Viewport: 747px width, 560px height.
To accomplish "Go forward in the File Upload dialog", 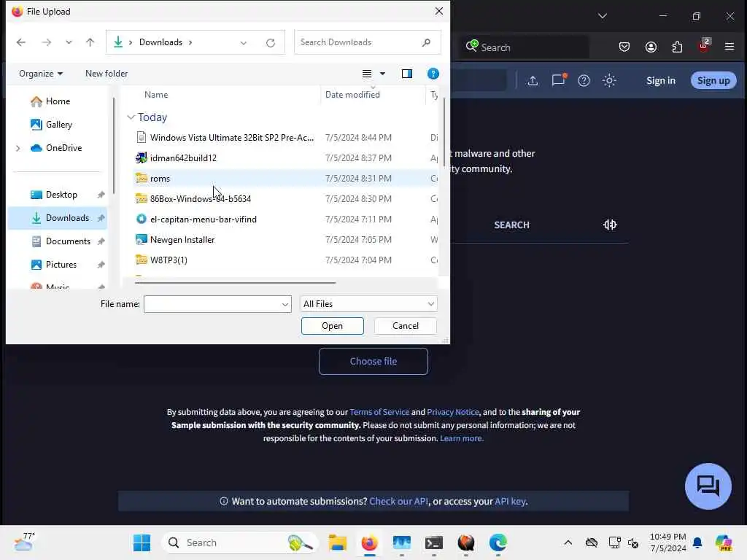I will (46, 42).
